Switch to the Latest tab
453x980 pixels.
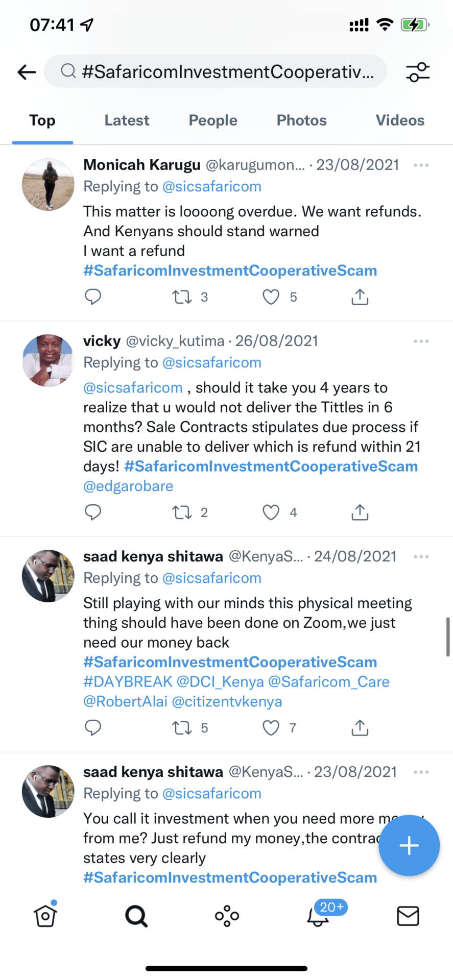tap(127, 120)
